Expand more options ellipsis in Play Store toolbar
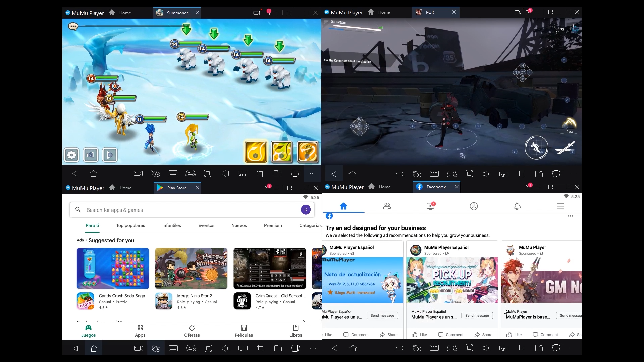The width and height of the screenshot is (644, 362). point(313,348)
